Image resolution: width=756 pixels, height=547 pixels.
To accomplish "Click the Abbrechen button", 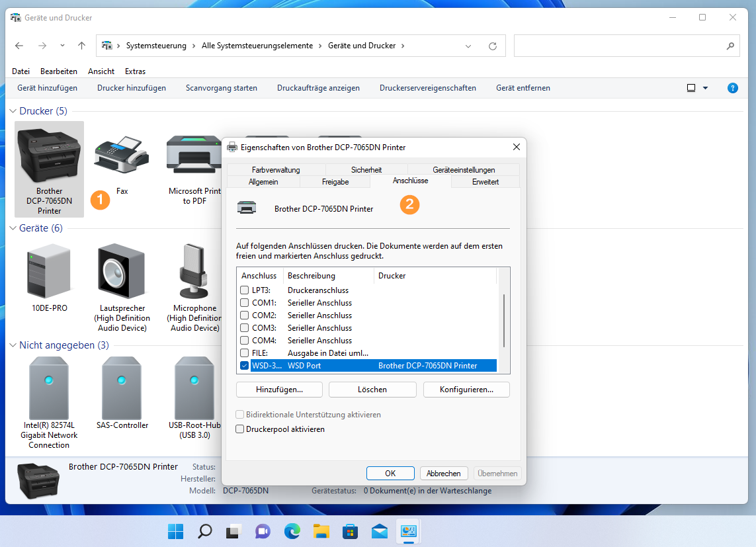I will point(444,474).
